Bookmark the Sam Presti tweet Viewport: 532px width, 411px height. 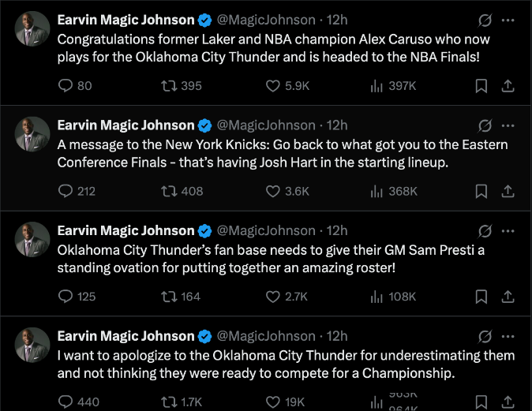[x=481, y=297]
